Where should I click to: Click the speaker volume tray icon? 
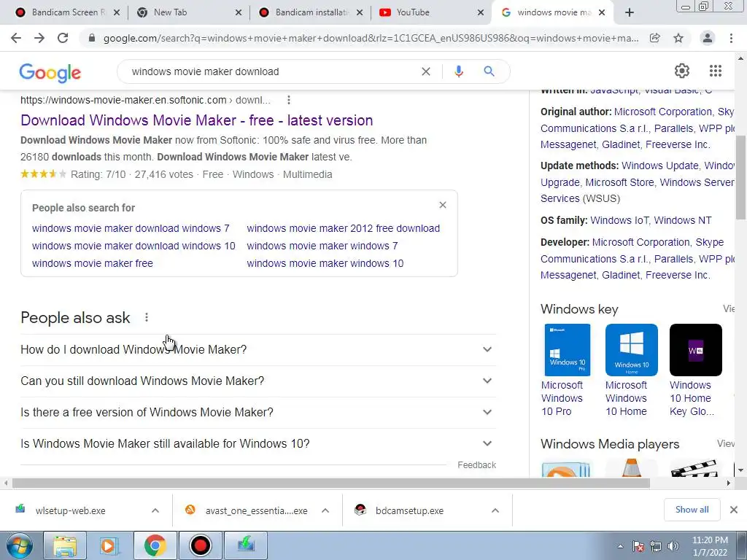[x=673, y=546]
